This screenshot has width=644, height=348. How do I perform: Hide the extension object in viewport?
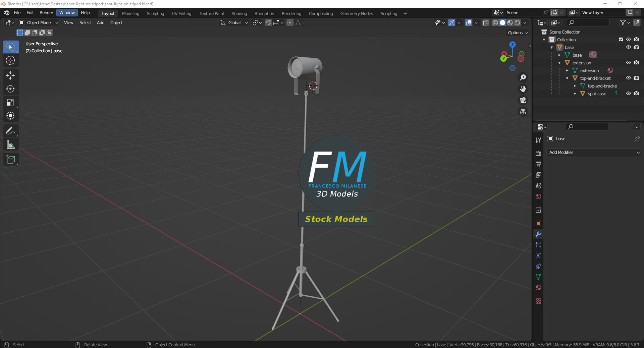629,63
